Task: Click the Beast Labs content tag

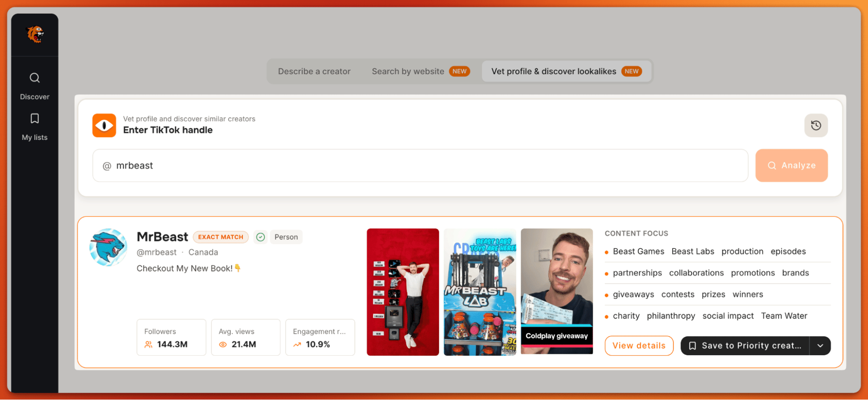Action: coord(693,252)
